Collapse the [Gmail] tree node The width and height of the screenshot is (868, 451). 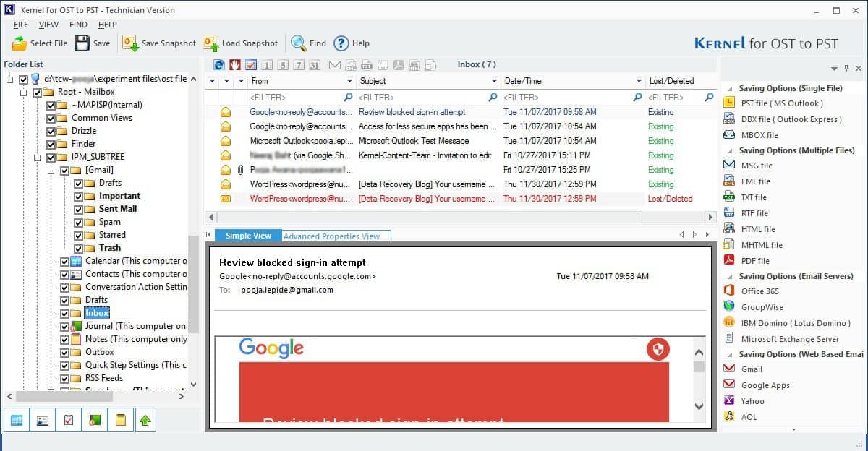[x=51, y=171]
